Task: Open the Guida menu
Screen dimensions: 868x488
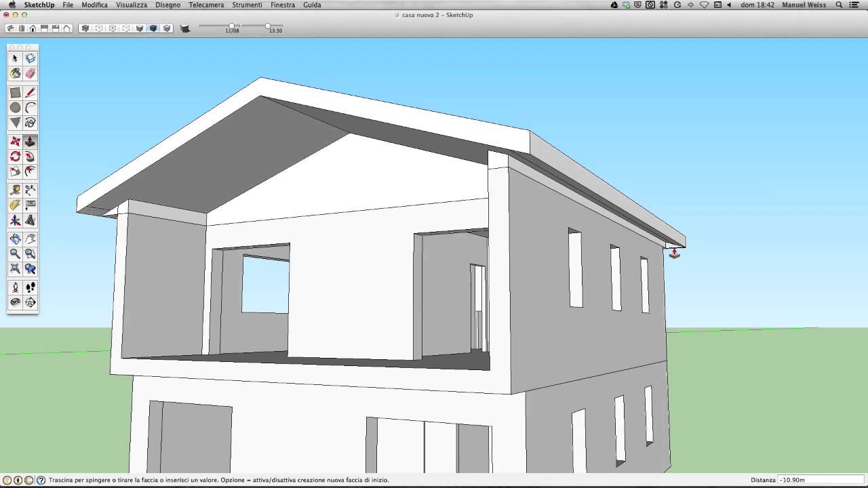Action: [x=312, y=5]
